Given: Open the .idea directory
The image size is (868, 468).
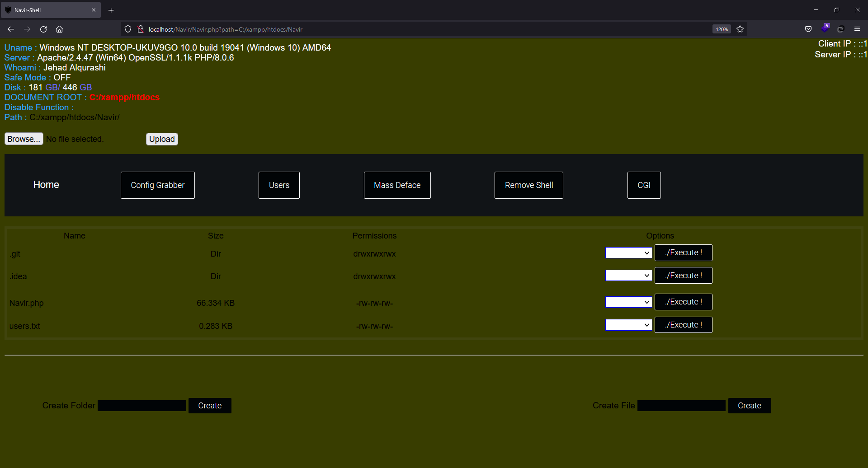Looking at the screenshot, I should (18, 276).
